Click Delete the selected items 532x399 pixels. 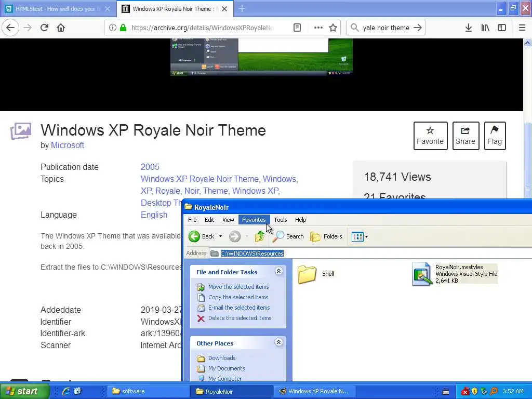(x=240, y=318)
